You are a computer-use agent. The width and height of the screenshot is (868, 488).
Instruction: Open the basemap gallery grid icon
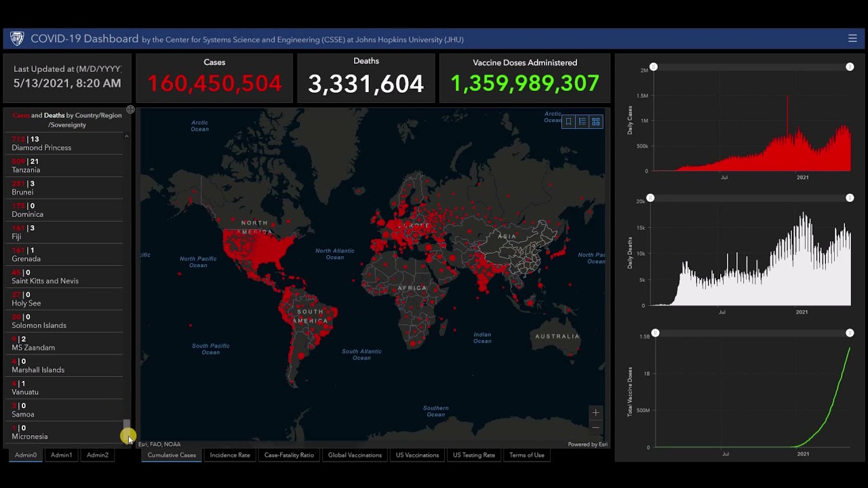595,121
